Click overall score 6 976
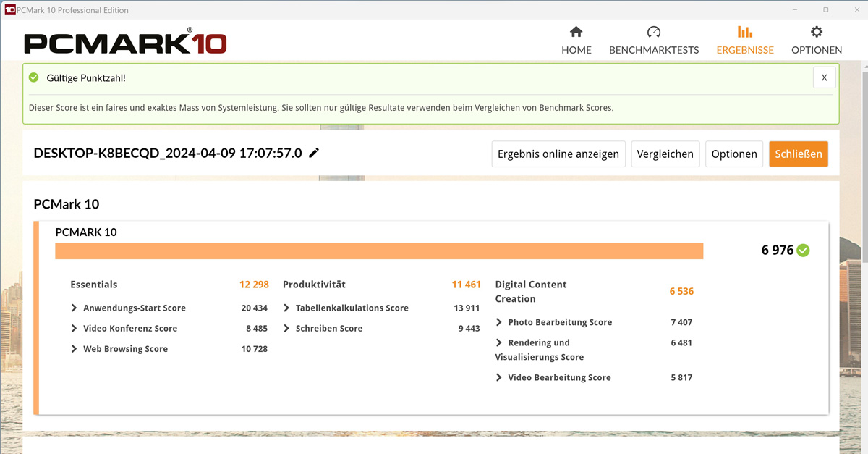The image size is (868, 454). (x=778, y=251)
